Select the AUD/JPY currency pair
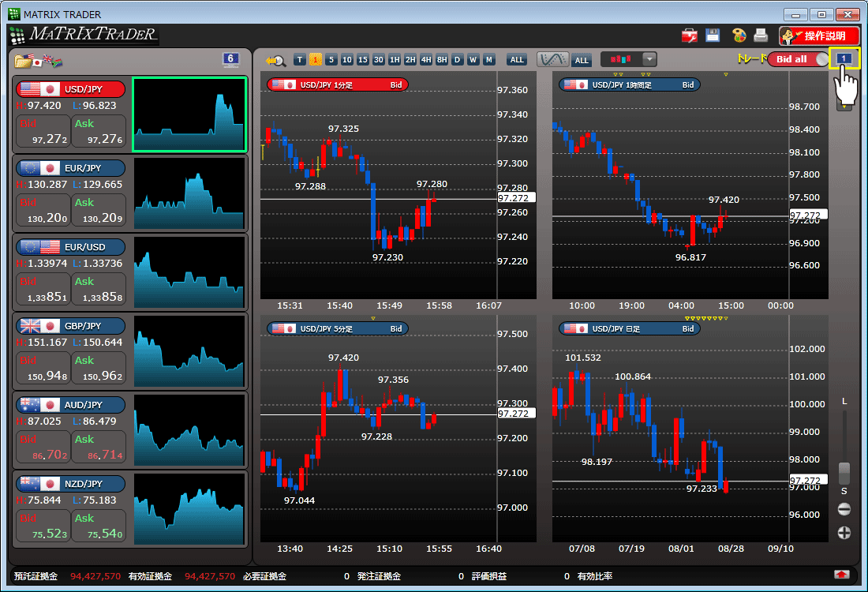The height and width of the screenshot is (592, 868). point(71,405)
